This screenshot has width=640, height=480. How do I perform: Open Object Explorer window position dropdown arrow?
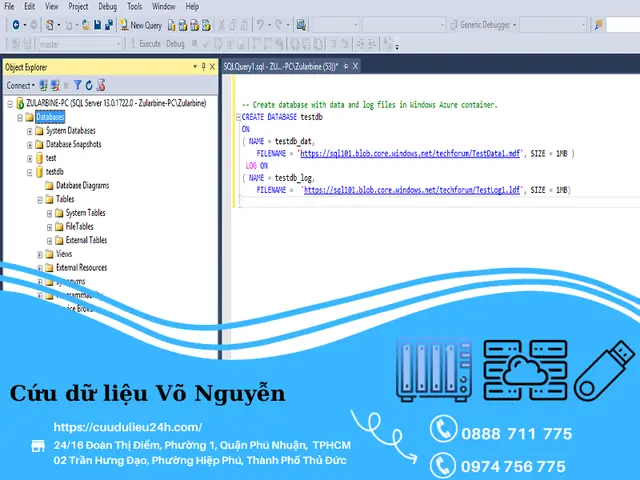point(195,67)
